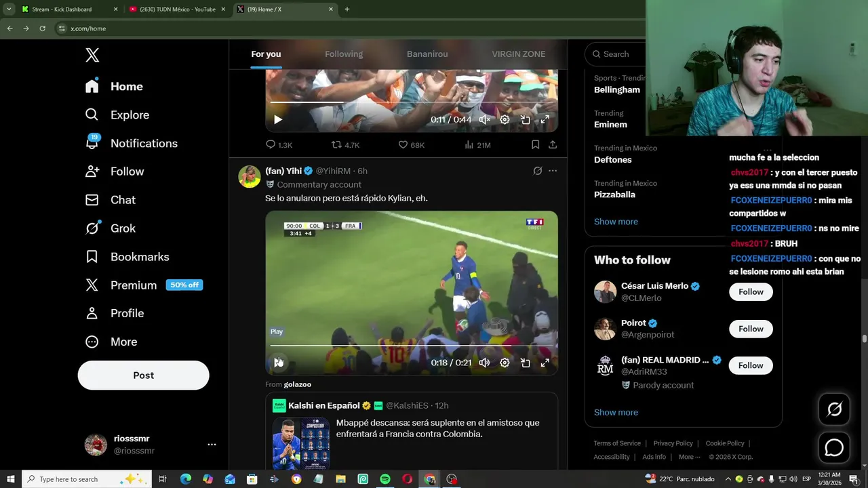Open the Terms of Service link

[617, 443]
